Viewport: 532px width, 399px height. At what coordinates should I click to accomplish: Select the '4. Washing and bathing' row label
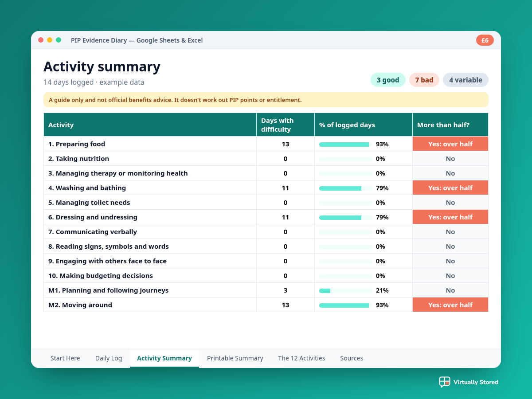click(x=87, y=188)
